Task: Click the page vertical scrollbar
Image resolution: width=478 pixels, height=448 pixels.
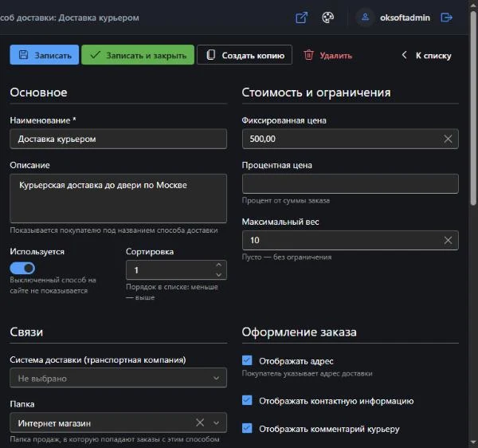Action: [473, 108]
